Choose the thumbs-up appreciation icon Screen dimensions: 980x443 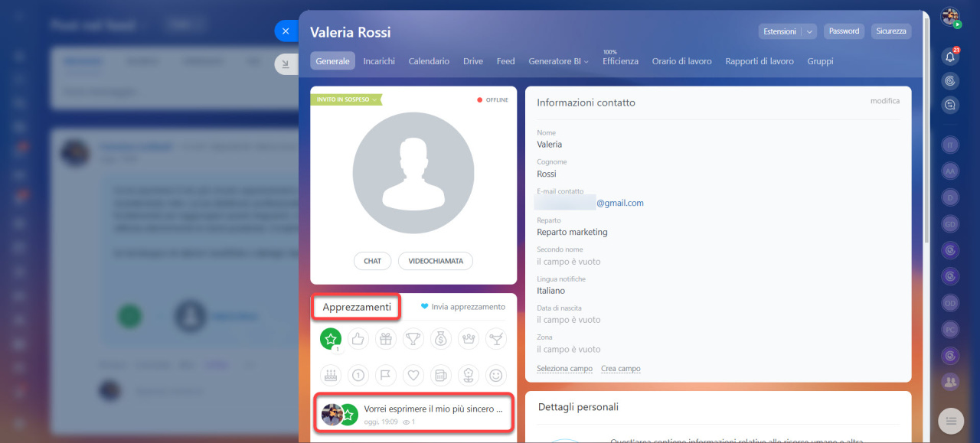pyautogui.click(x=358, y=339)
